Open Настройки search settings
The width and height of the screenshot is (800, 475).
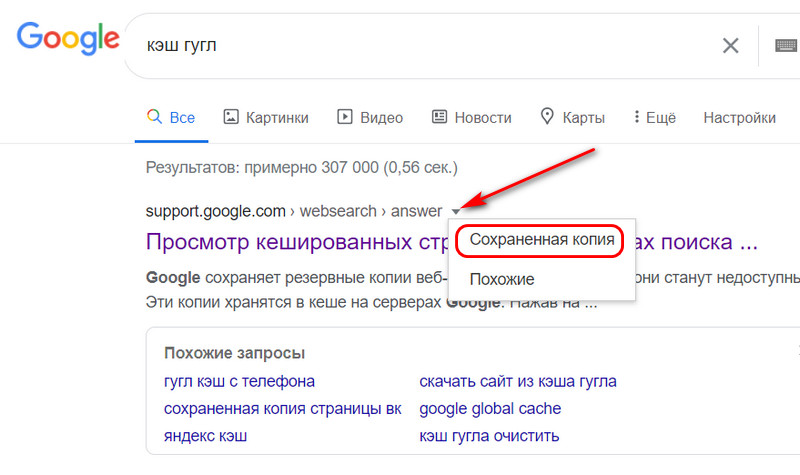[739, 118]
